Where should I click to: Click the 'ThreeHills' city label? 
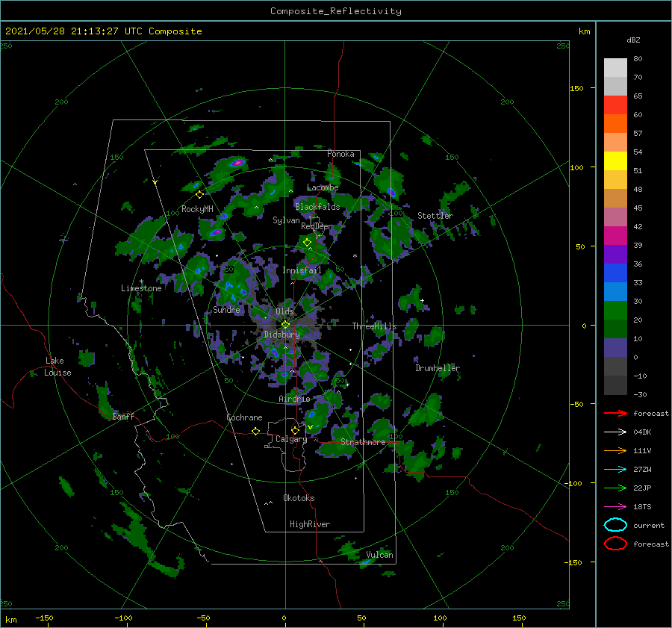(374, 326)
